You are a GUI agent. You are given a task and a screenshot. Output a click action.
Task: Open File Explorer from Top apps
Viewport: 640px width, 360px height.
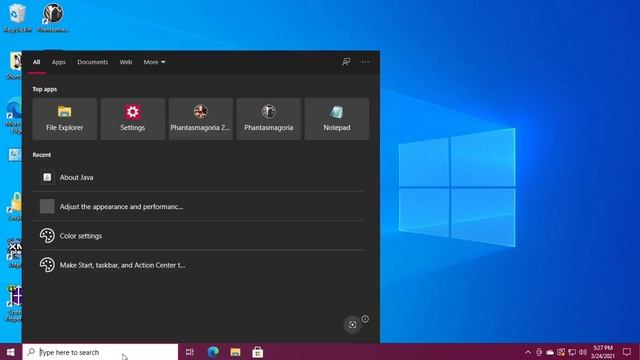(x=64, y=119)
